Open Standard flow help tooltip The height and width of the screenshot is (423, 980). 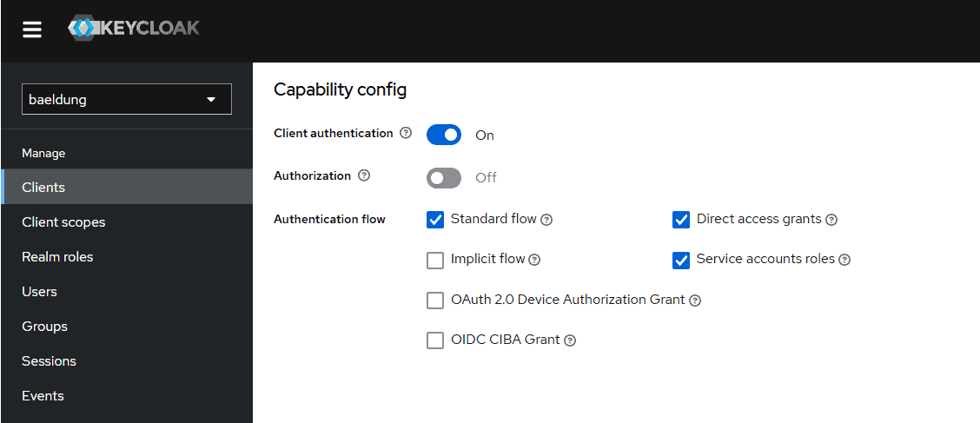pyautogui.click(x=546, y=220)
